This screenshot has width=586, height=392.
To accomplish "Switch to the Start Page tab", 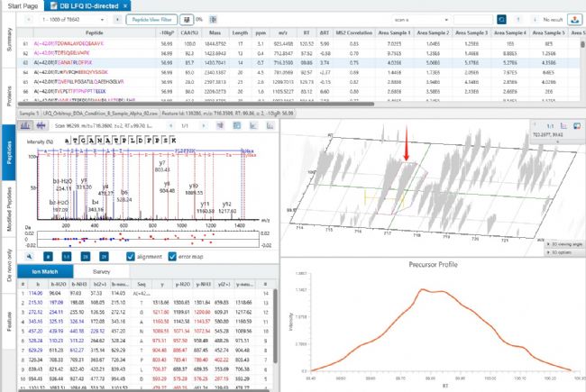I will (x=22, y=5).
